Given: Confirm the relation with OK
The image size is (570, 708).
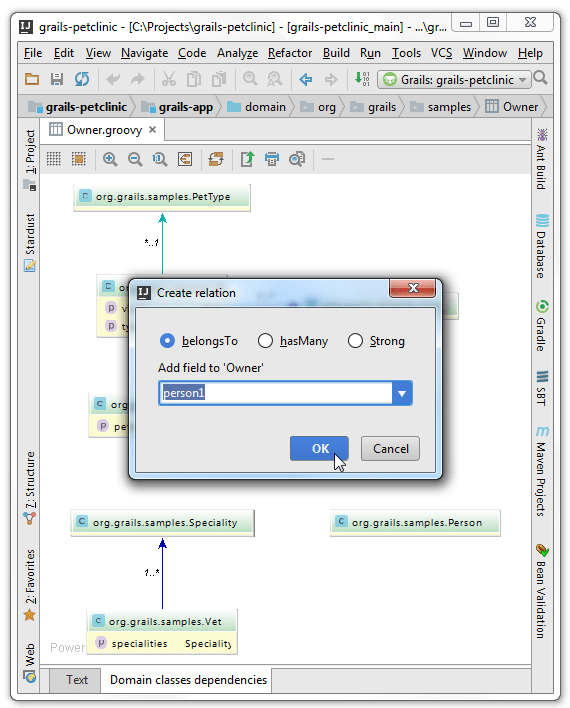Looking at the screenshot, I should (319, 448).
